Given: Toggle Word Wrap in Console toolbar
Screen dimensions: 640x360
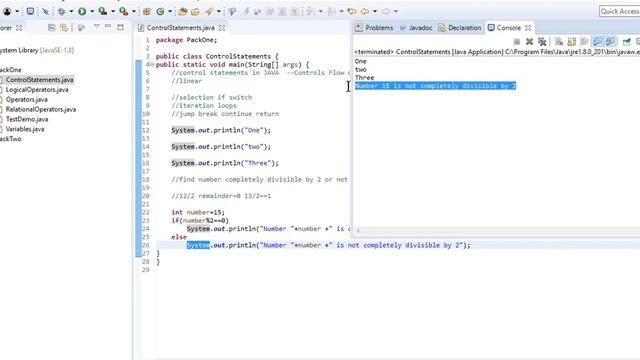Looking at the screenshot, I should click(584, 41).
